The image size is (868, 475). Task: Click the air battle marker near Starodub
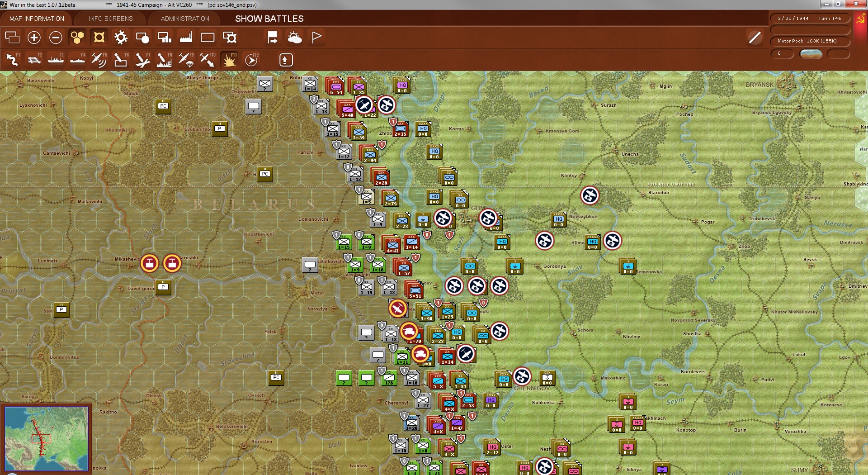coord(590,195)
